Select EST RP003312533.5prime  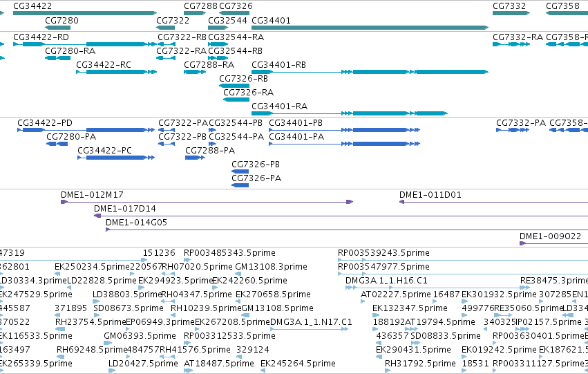pos(187,344)
